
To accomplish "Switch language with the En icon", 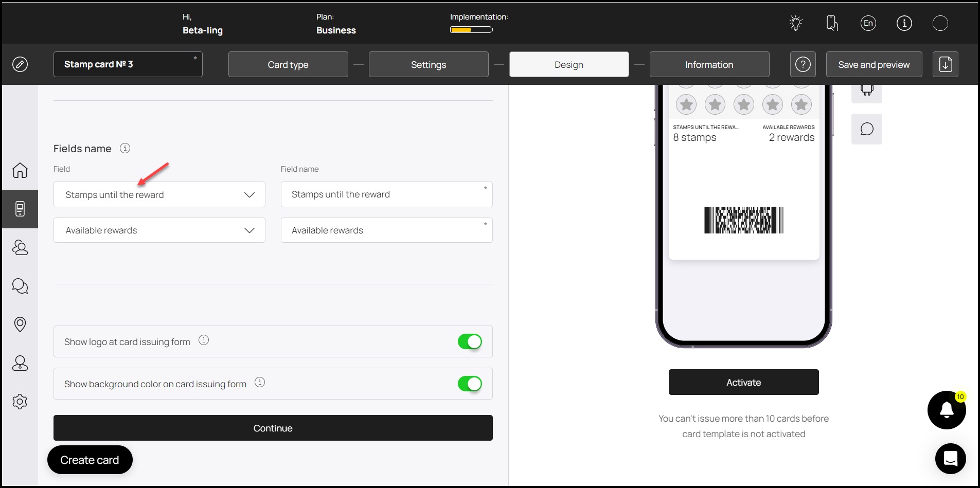I will (868, 23).
